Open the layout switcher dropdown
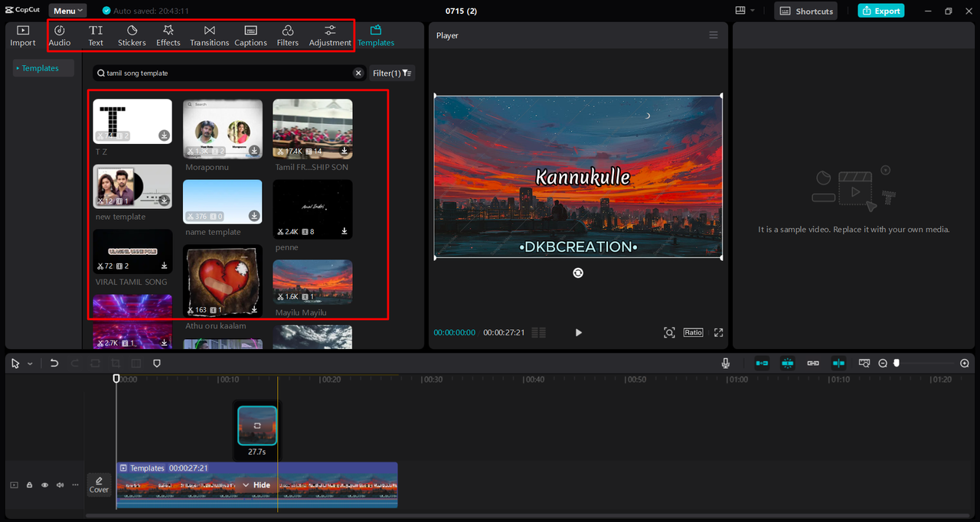The width and height of the screenshot is (980, 522). [x=745, y=11]
